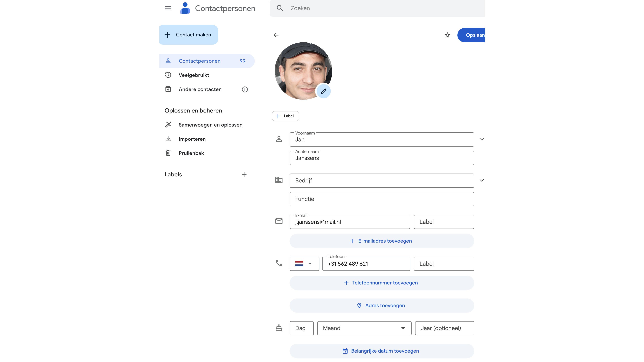This screenshot has width=644, height=362.
Task: Click the pencil edit photo icon
Action: [324, 91]
